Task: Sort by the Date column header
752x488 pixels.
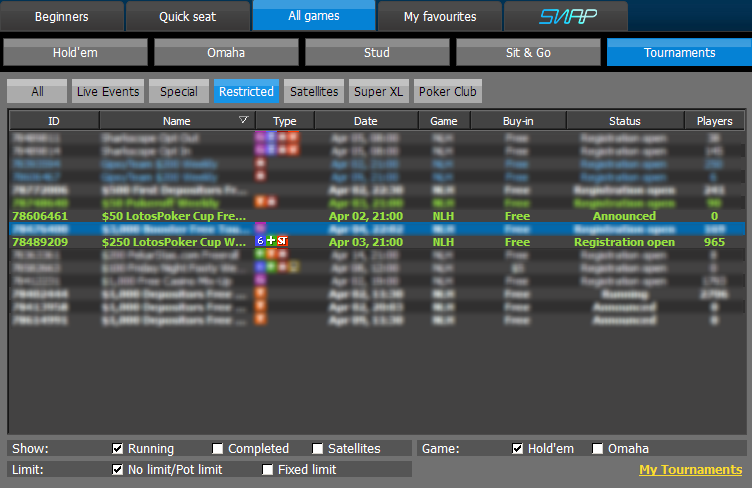Action: [366, 121]
